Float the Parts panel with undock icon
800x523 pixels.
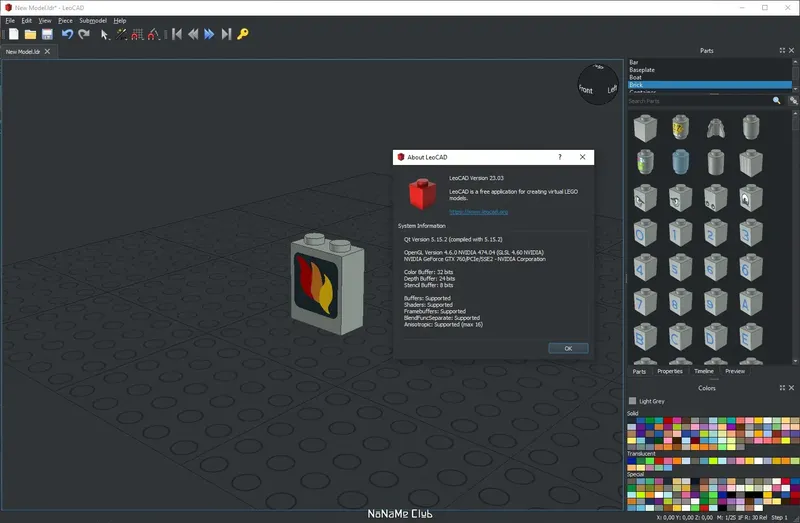[x=782, y=51]
